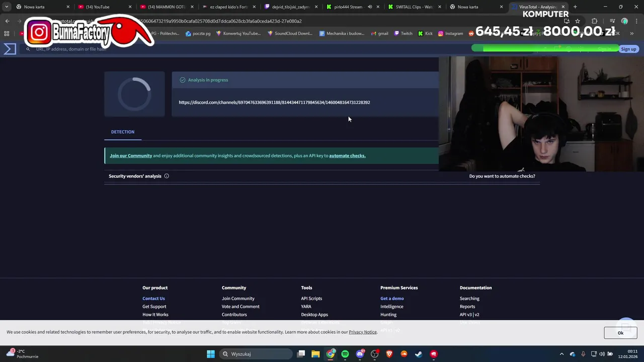Image resolution: width=644 pixels, height=362 pixels.
Task: Open the API Scripts footer link
Action: coord(311,299)
